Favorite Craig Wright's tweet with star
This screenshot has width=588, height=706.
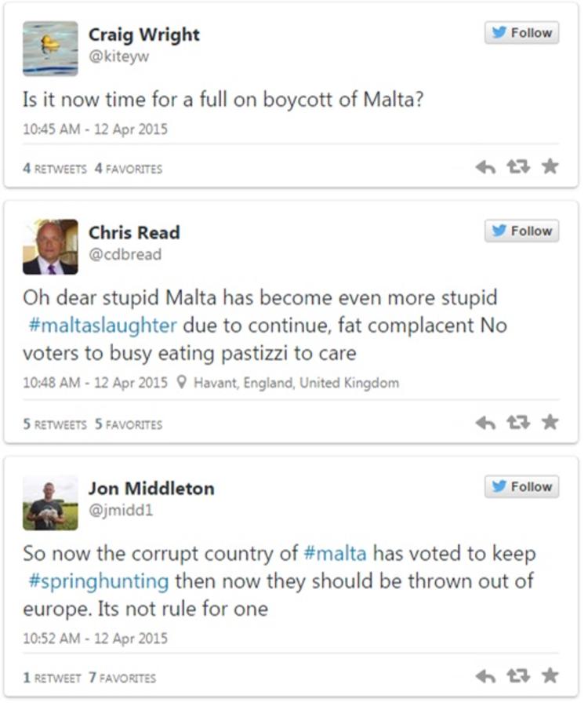[x=550, y=166]
